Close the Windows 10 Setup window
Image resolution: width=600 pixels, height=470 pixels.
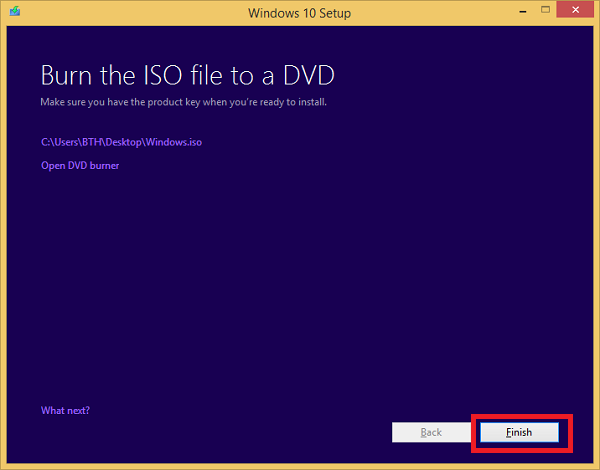click(575, 10)
